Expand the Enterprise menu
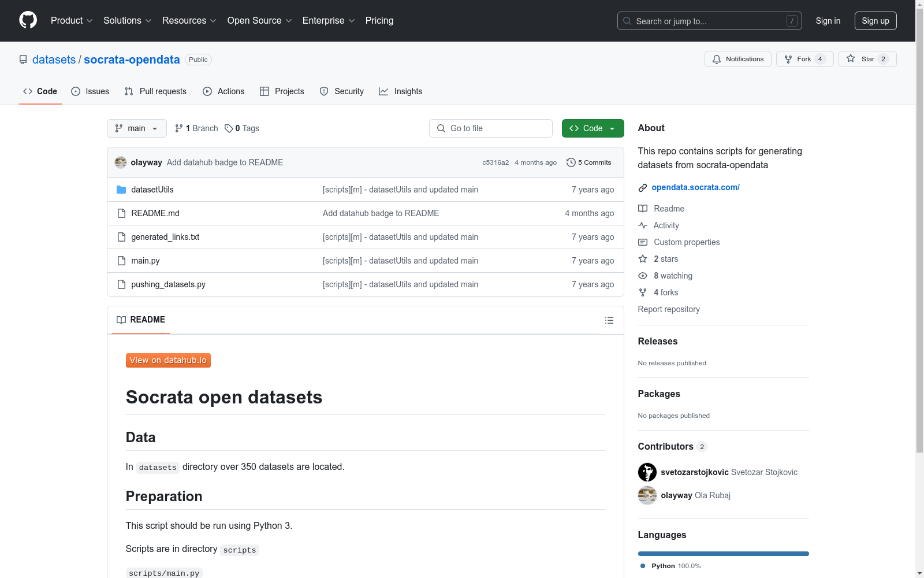The height and width of the screenshot is (578, 924). coord(329,20)
